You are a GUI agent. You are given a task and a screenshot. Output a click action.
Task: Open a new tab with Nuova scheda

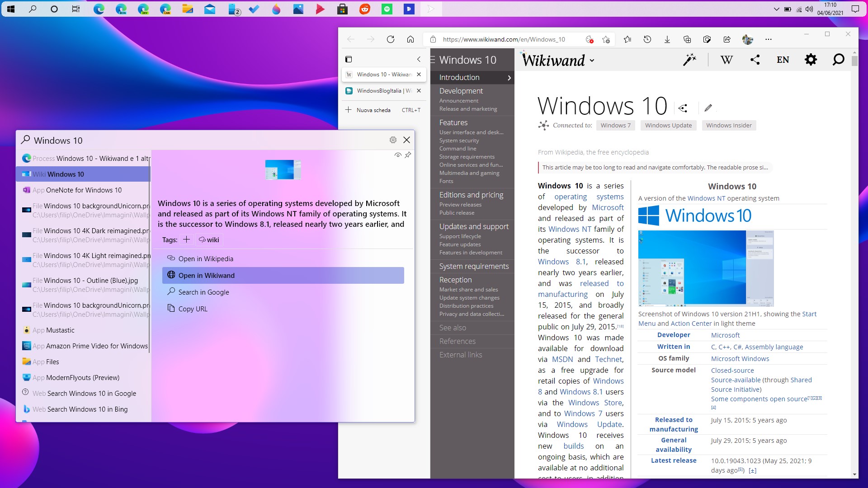click(383, 110)
